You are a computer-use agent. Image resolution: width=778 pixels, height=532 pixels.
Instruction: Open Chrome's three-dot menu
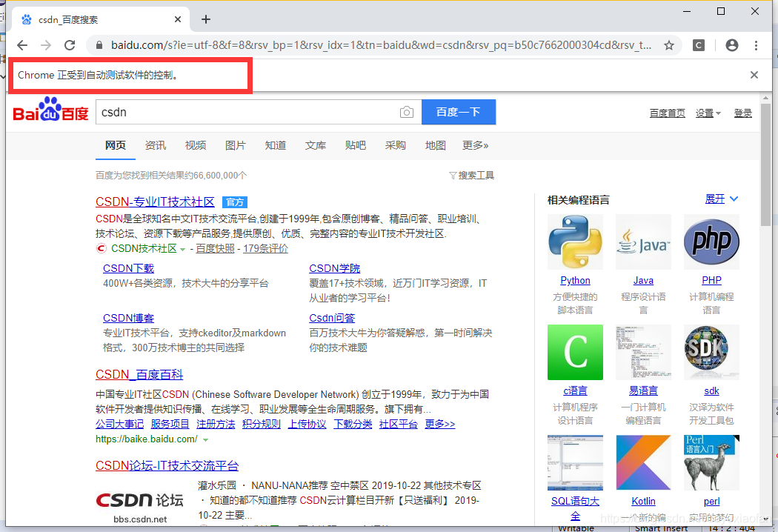click(x=757, y=45)
